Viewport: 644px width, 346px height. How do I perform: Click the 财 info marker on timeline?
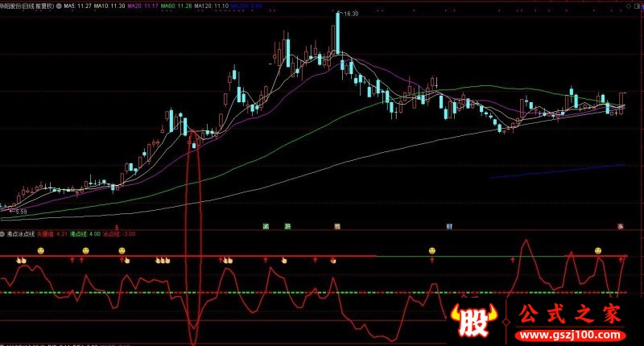[449, 226]
